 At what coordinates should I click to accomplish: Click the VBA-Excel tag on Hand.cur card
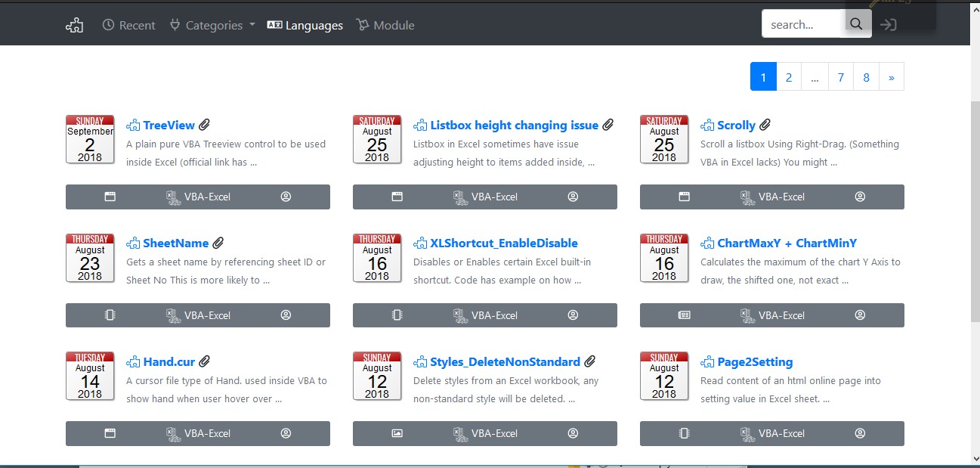click(x=199, y=433)
